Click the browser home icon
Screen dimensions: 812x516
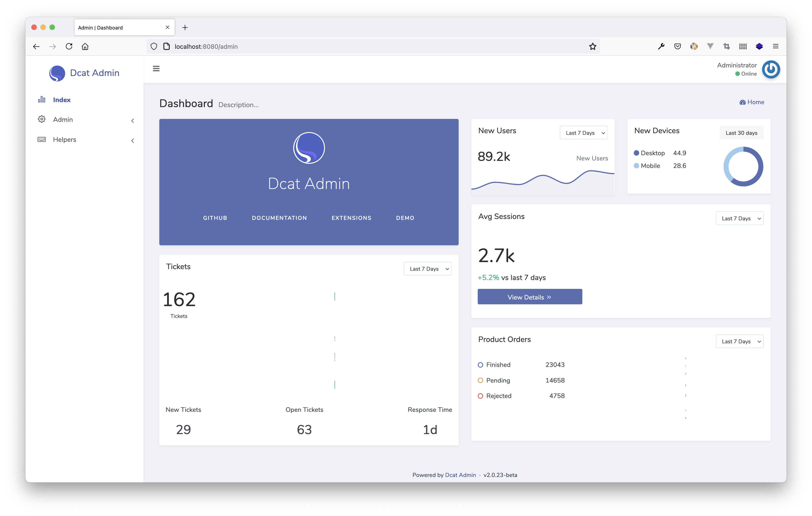(85, 47)
